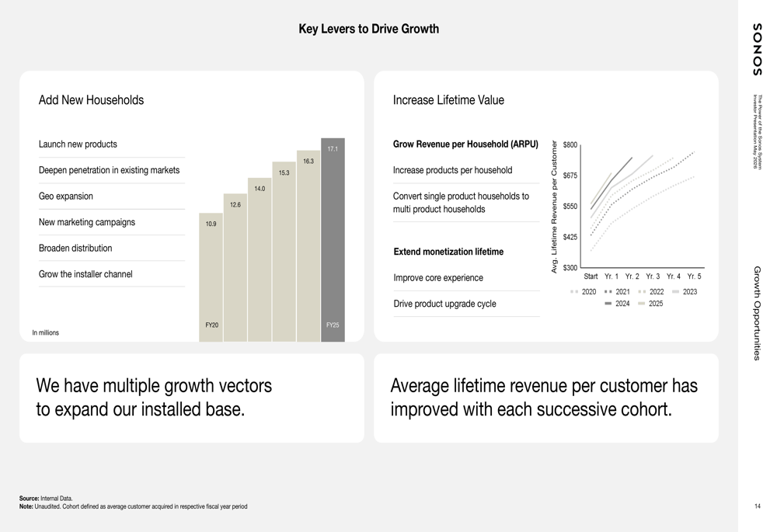
Task: Click the 'Note: Unaudited' footnote
Action: pos(134,506)
